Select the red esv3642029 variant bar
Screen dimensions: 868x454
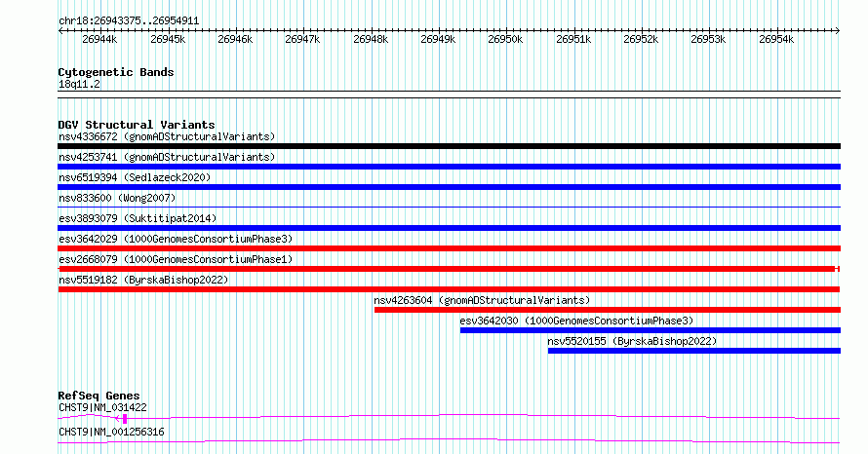tap(449, 248)
